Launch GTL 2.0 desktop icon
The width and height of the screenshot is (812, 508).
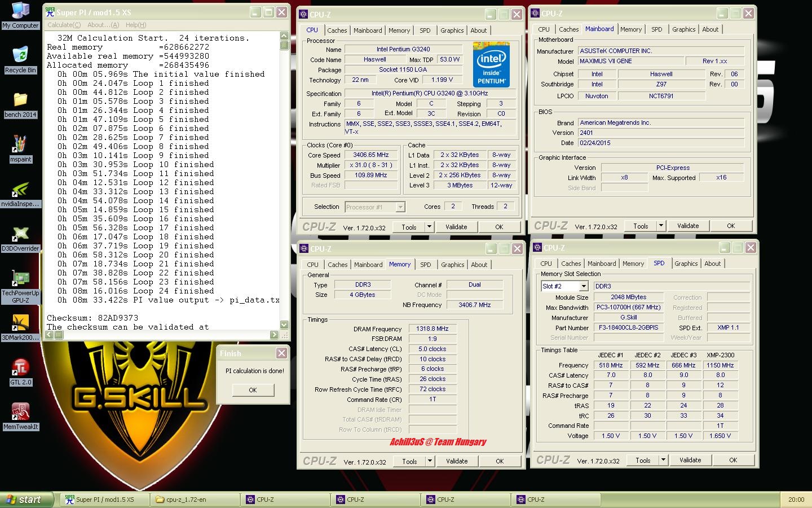point(20,372)
